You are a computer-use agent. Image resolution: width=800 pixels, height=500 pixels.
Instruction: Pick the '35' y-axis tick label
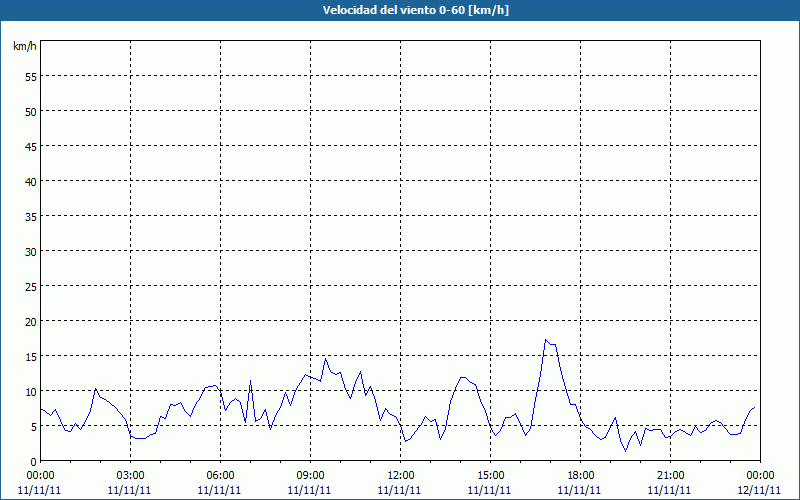click(x=31, y=216)
